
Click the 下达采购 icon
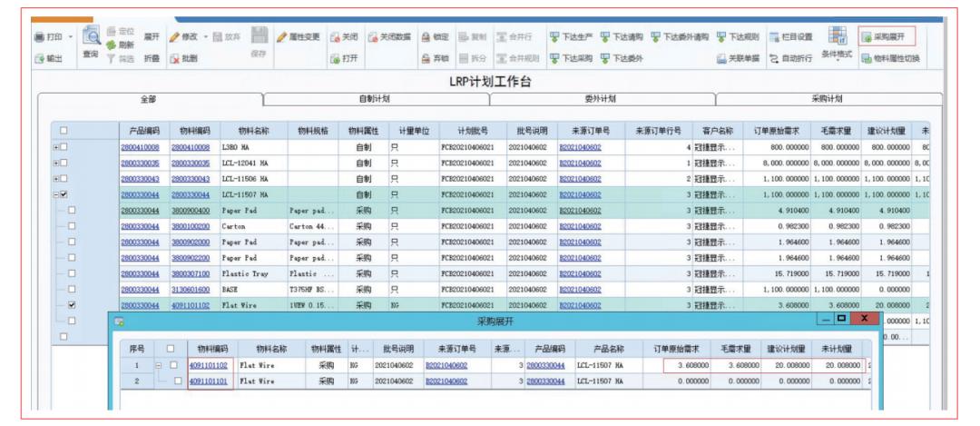pyautogui.click(x=554, y=59)
